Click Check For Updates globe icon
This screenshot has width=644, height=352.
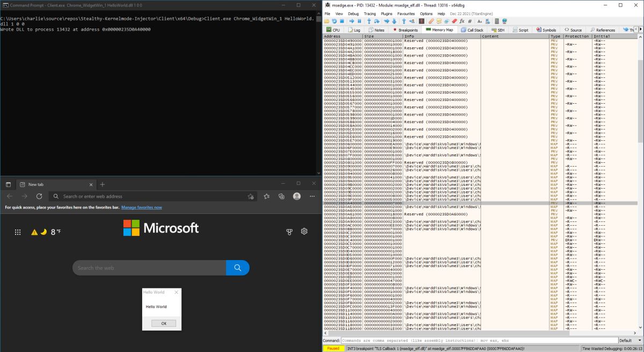tap(504, 21)
